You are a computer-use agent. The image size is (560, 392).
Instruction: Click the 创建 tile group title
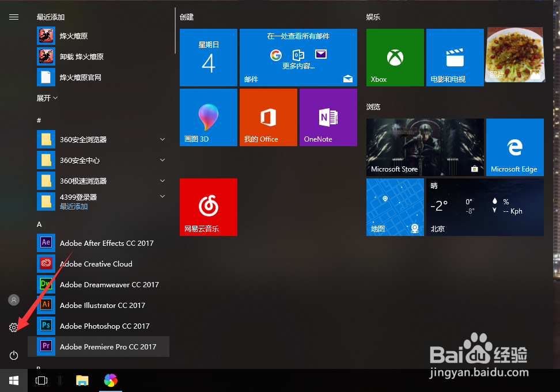187,17
